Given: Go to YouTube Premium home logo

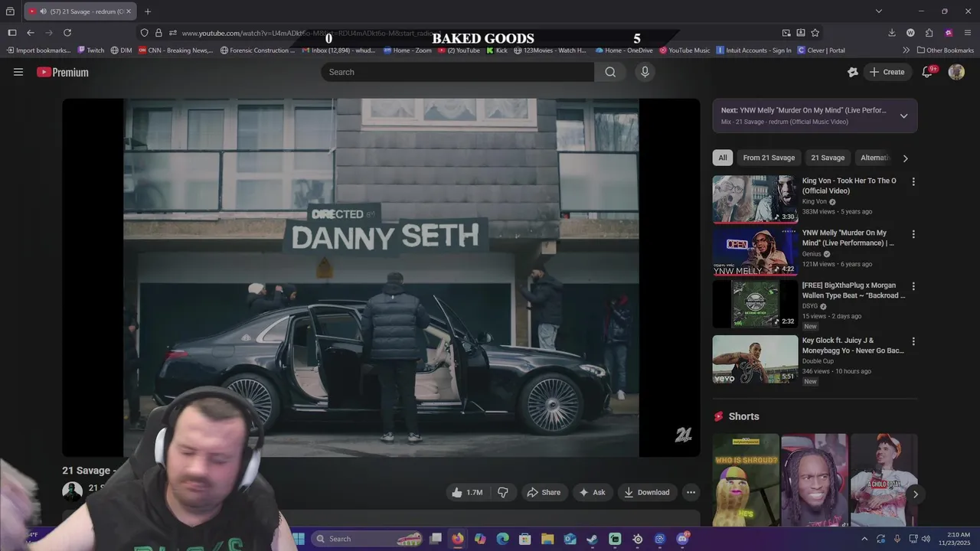Looking at the screenshot, I should (x=63, y=72).
